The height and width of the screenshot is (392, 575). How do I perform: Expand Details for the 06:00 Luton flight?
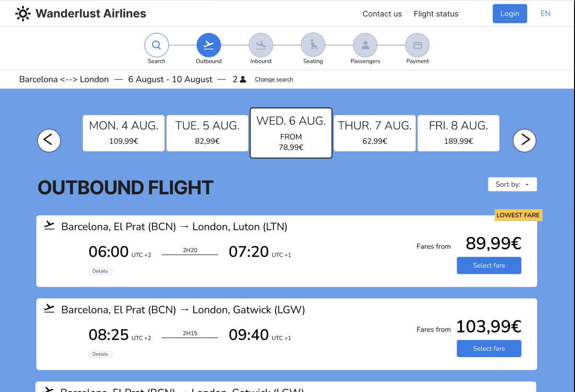tap(100, 271)
